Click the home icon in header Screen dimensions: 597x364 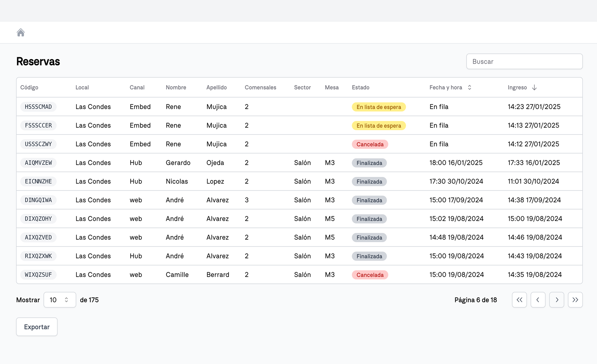tap(21, 32)
